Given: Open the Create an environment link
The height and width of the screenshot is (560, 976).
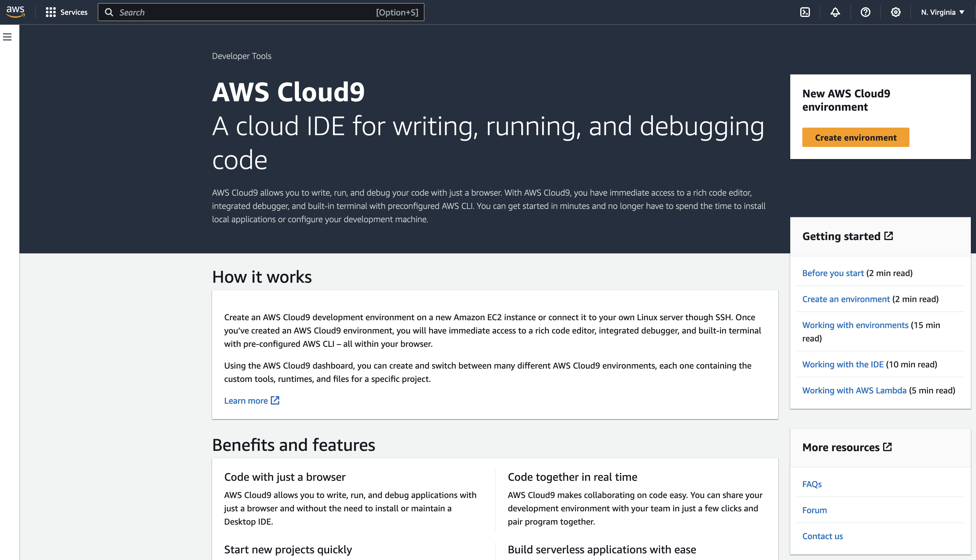Looking at the screenshot, I should click(846, 299).
